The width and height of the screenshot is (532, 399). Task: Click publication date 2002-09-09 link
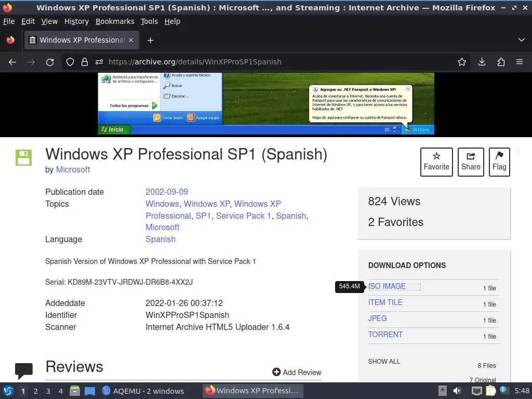tap(167, 192)
